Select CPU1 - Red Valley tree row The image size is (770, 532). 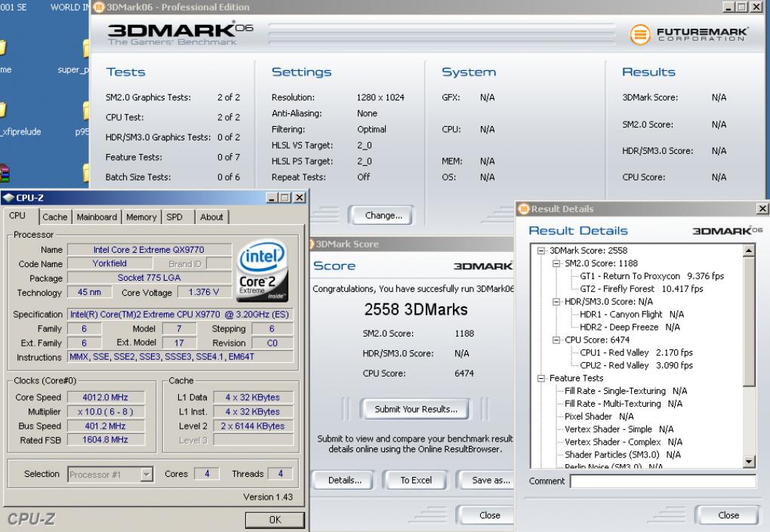point(636,353)
